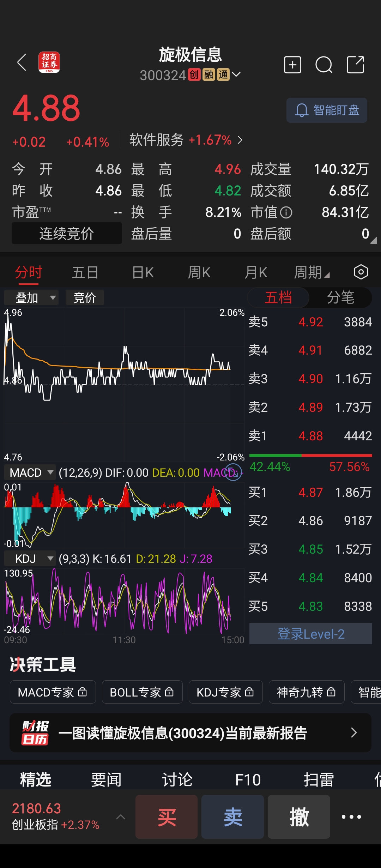Image resolution: width=381 pixels, height=868 pixels.
Task: Tap 卖3 price 4.90 row
Action: click(x=310, y=379)
